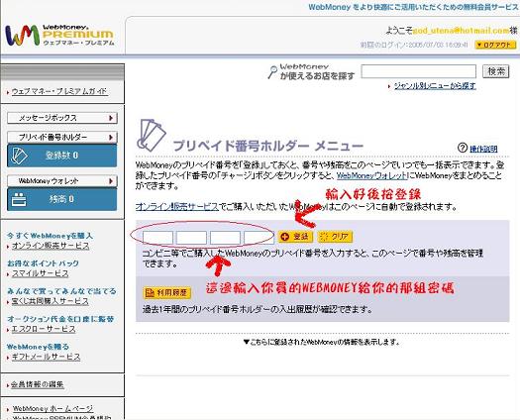Click the question mark help icon
The image size is (520, 420).
pyautogui.click(x=463, y=148)
